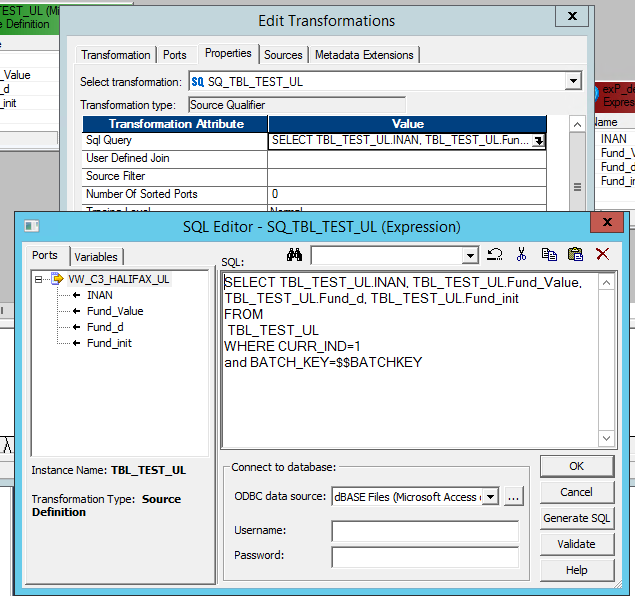This screenshot has height=596, width=635.
Task: Click the ellipsis browse button for ODBC source
Action: point(514,496)
